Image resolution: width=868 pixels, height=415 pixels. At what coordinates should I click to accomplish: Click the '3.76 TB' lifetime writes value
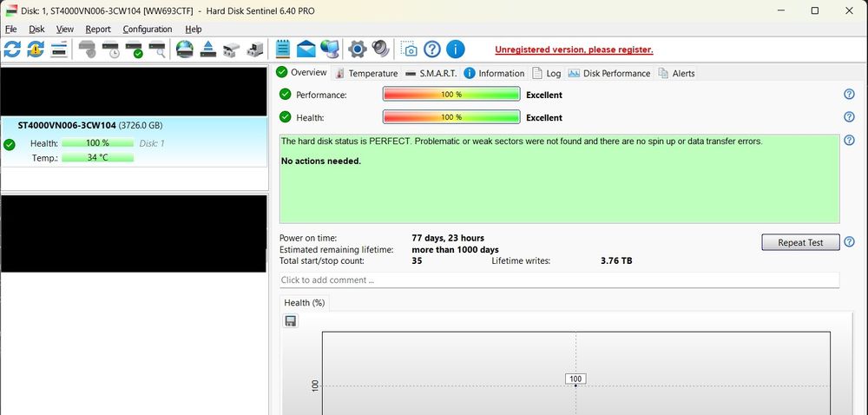point(616,260)
